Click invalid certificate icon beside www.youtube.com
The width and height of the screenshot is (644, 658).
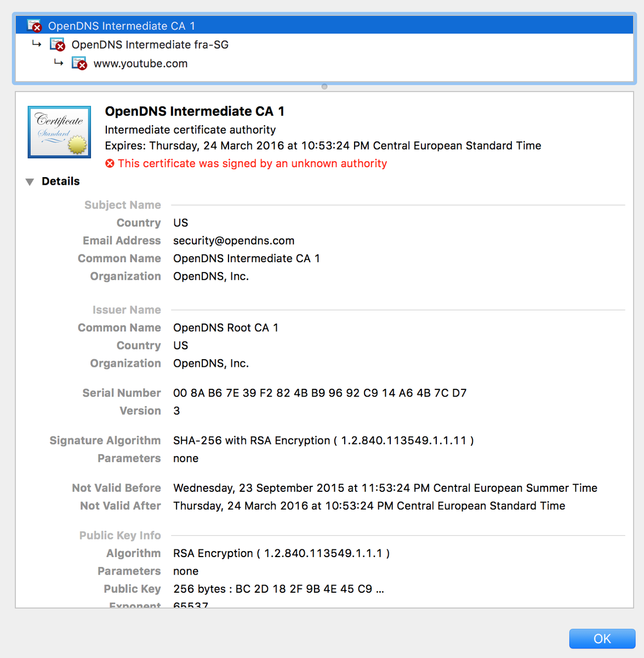[79, 63]
